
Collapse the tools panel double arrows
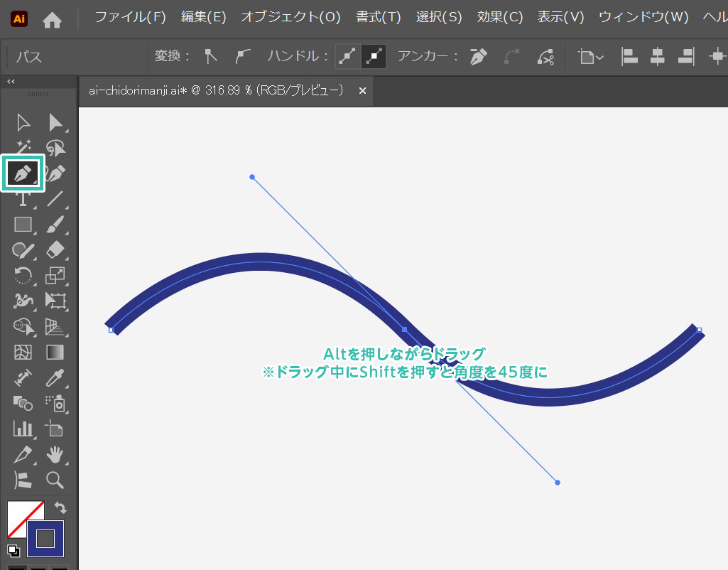(11, 82)
